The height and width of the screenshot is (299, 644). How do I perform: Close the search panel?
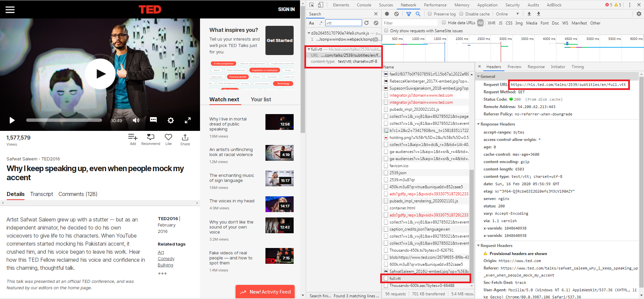click(376, 14)
